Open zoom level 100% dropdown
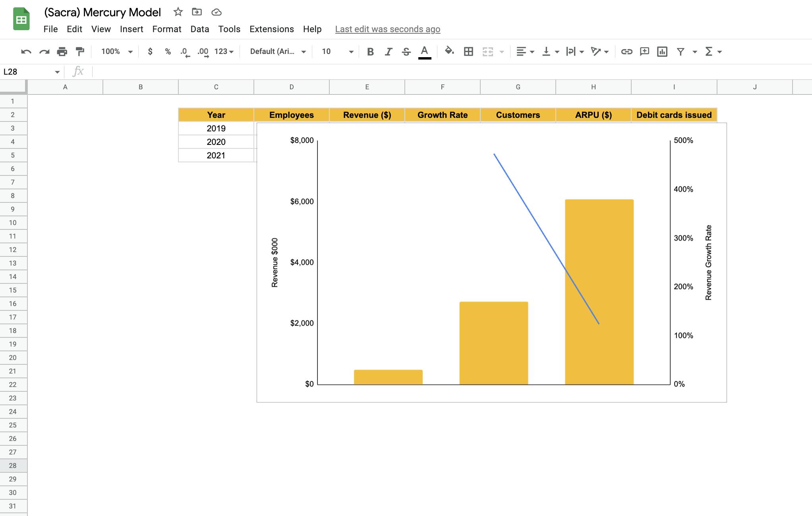This screenshot has width=812, height=516. click(x=116, y=52)
